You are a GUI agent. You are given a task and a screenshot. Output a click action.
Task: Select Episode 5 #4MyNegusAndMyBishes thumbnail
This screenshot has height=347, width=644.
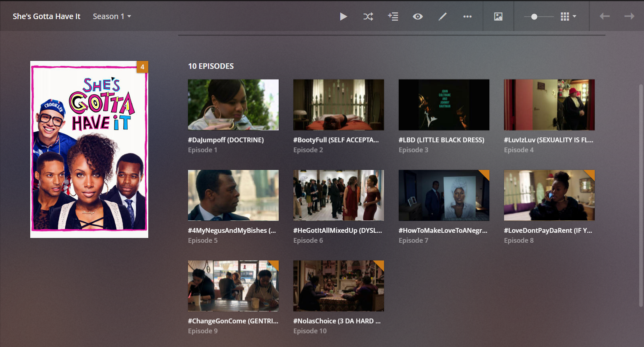(233, 195)
